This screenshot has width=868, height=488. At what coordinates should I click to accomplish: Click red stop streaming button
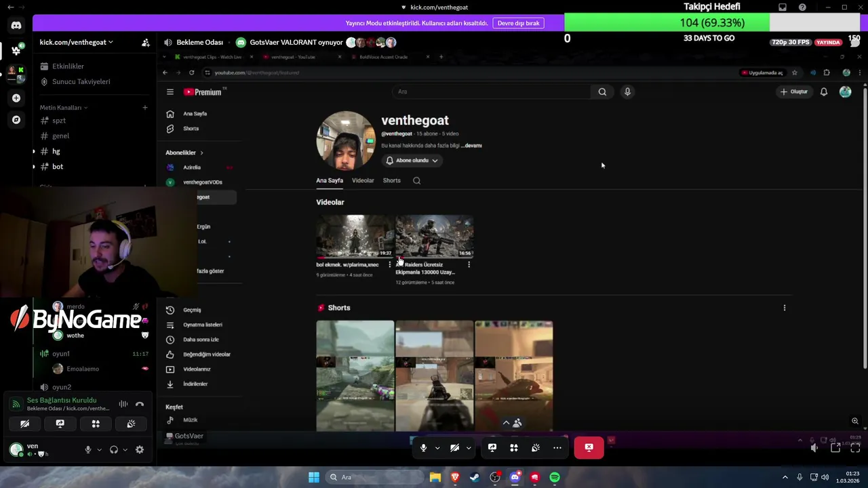[x=589, y=447]
